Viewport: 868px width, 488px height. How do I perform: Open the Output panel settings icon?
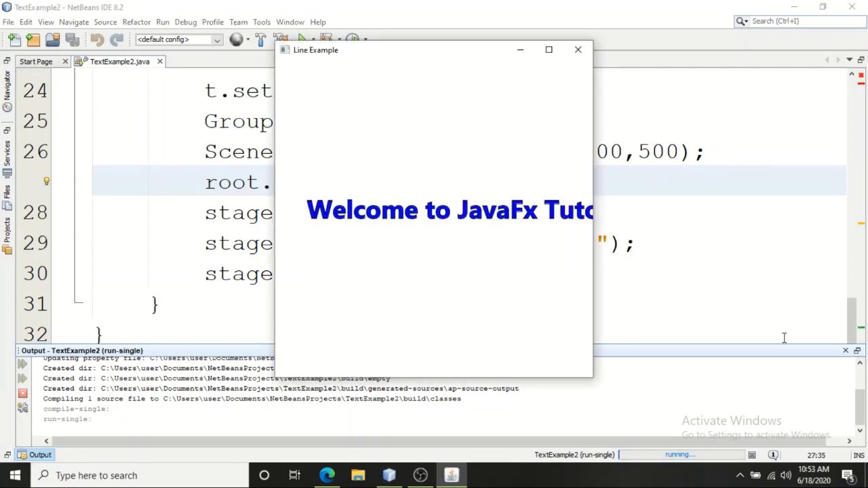[22, 407]
